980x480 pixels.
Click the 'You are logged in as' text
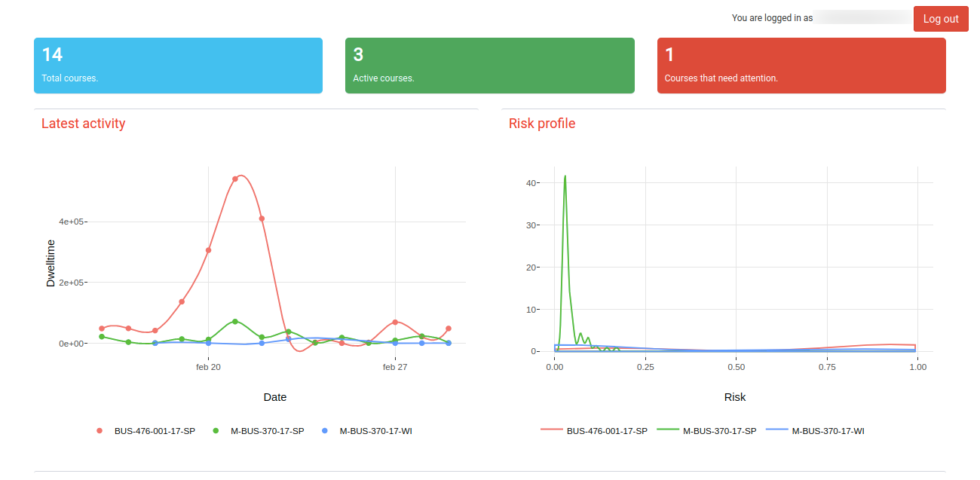pyautogui.click(x=772, y=18)
